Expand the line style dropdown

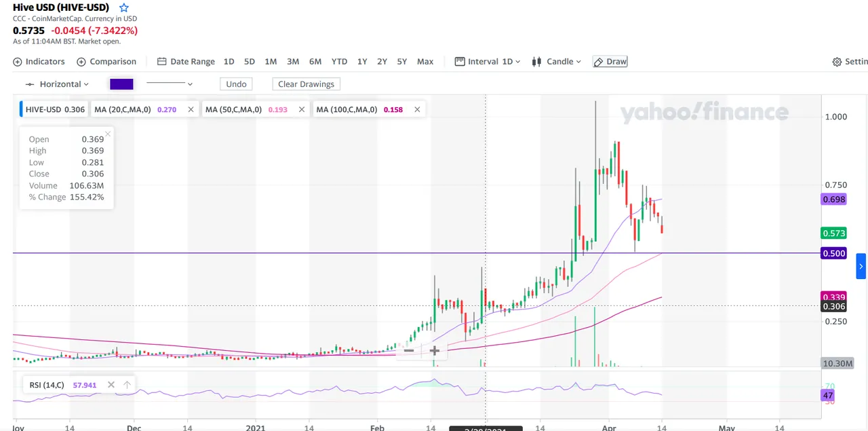point(170,84)
